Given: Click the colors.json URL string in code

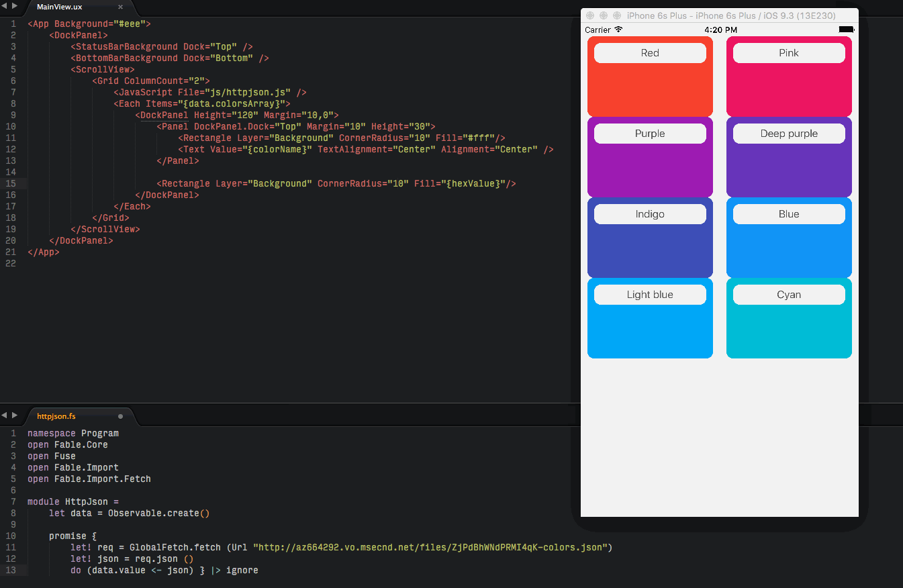Looking at the screenshot, I should click(432, 547).
